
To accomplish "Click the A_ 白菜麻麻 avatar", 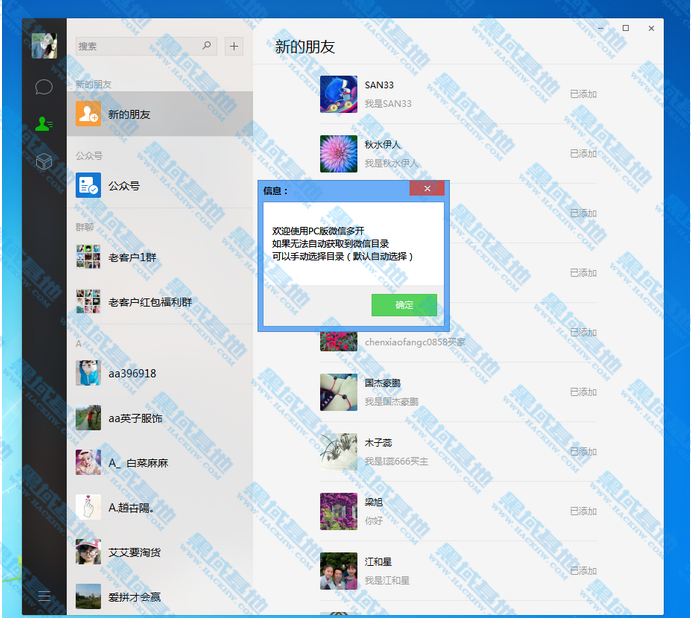I will point(88,462).
